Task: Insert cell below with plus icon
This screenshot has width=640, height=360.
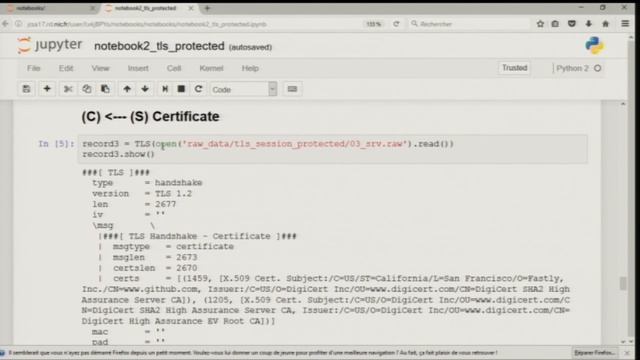Action: 47,89
